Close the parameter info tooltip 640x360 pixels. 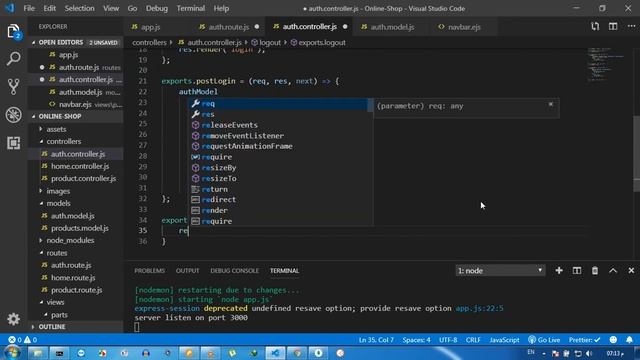(x=551, y=104)
